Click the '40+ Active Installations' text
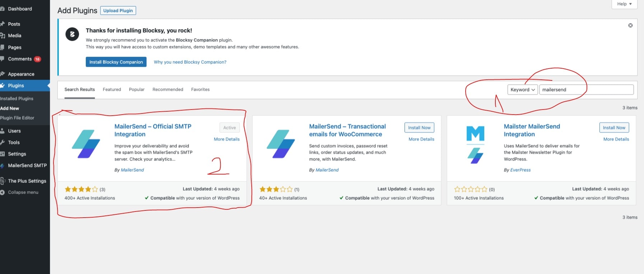 tap(283, 198)
